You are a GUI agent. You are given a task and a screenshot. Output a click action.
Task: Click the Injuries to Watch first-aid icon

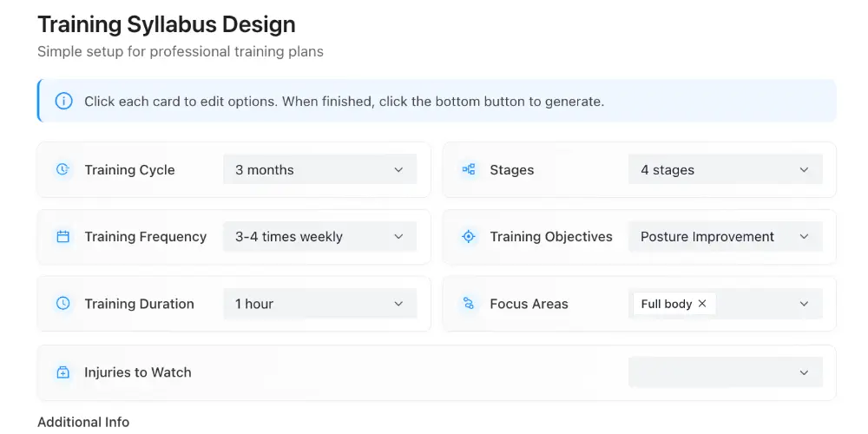(x=62, y=372)
